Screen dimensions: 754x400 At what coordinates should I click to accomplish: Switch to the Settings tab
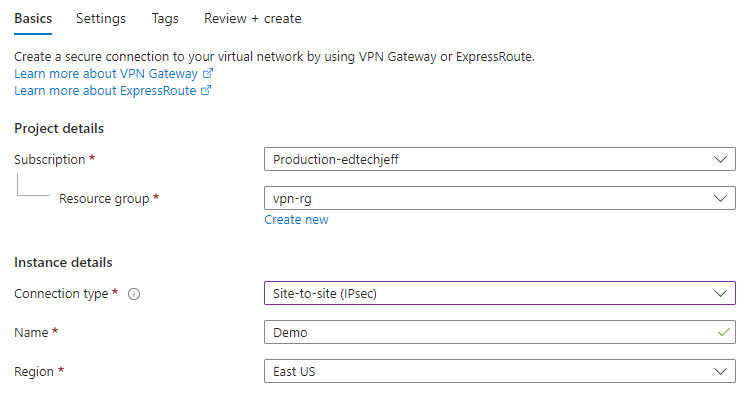tap(101, 18)
